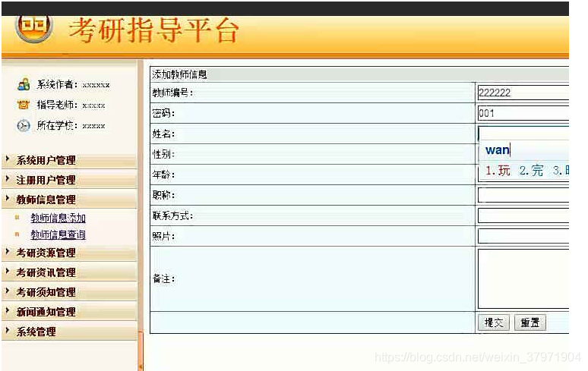The image size is (588, 371).
Task: Click the 年龄 row label
Action: pos(163,174)
